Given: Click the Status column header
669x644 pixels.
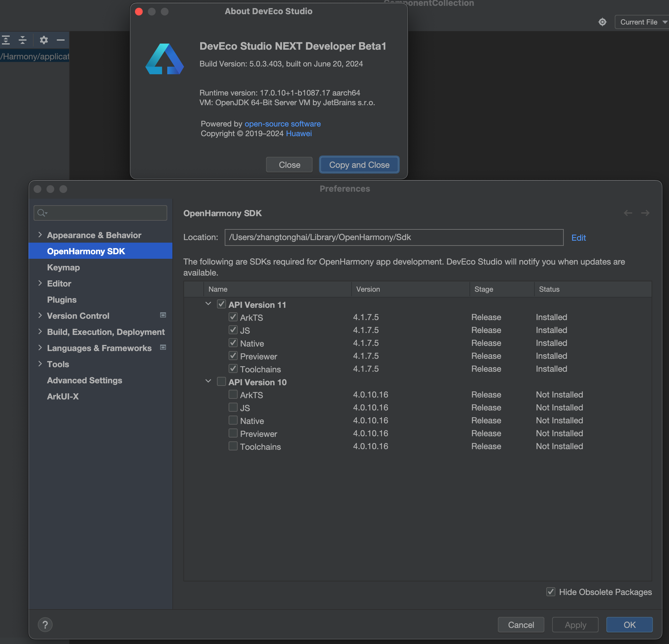Looking at the screenshot, I should tap(593, 289).
